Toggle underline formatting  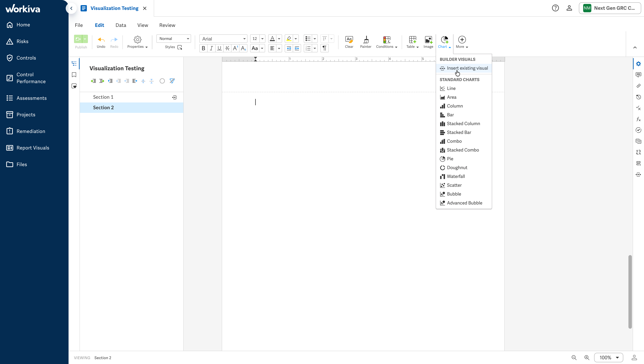pos(219,48)
